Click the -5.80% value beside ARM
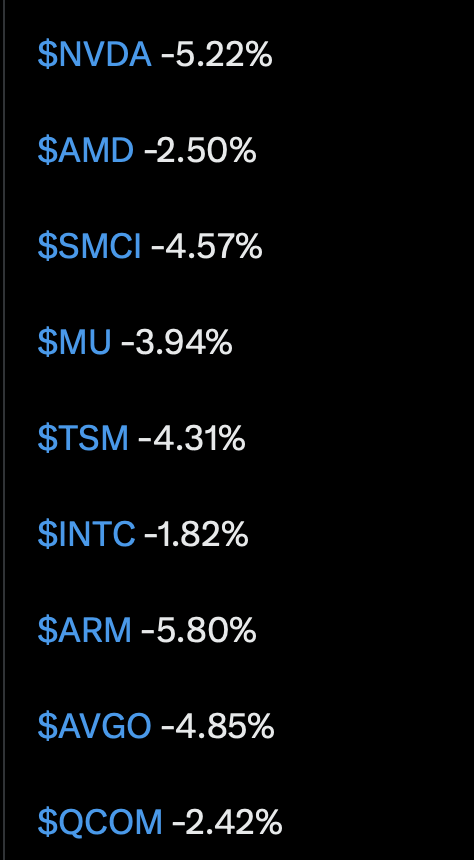474x860 pixels. point(199,630)
